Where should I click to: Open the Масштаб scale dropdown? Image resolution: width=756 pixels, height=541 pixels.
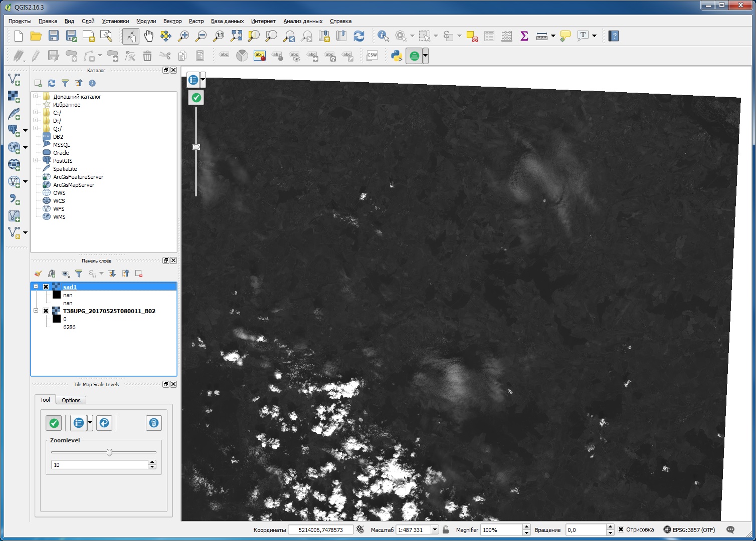coord(434,529)
